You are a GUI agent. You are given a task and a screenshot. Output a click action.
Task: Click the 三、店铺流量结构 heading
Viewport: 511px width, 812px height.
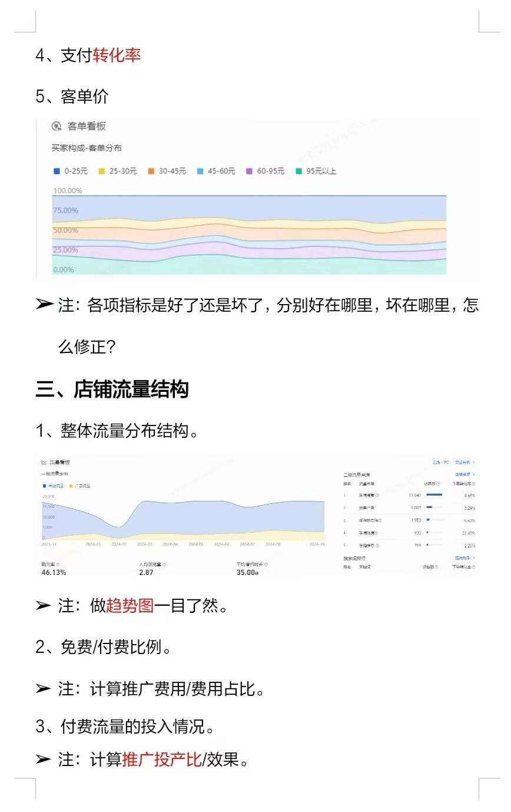click(112, 390)
